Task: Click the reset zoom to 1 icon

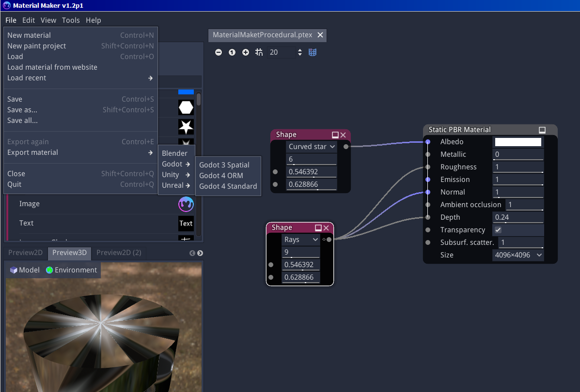Action: pos(232,52)
